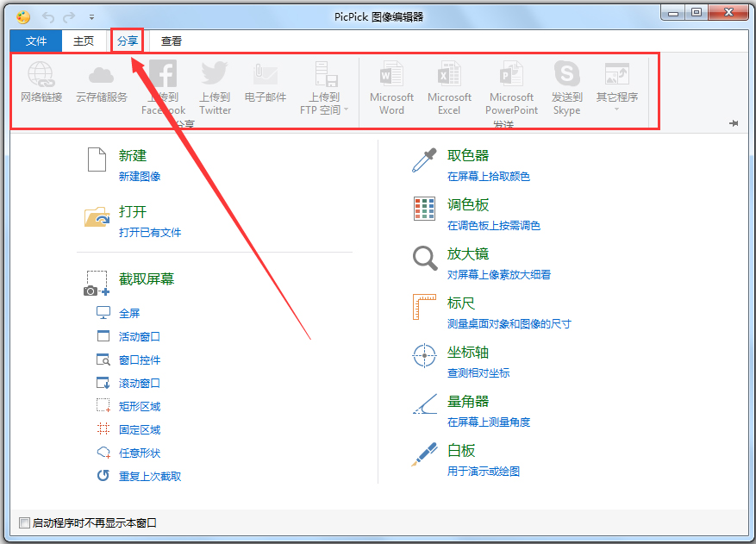Select the 电子邮件 icon

(266, 74)
